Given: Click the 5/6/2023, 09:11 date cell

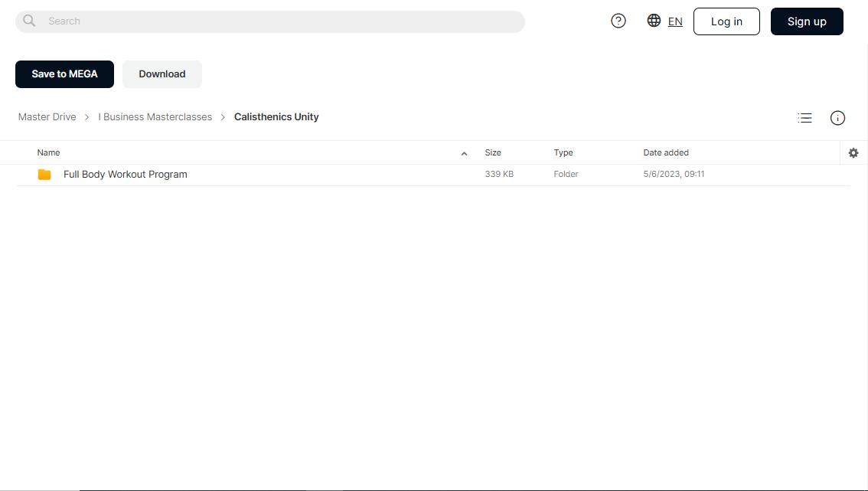Looking at the screenshot, I should 674,174.
